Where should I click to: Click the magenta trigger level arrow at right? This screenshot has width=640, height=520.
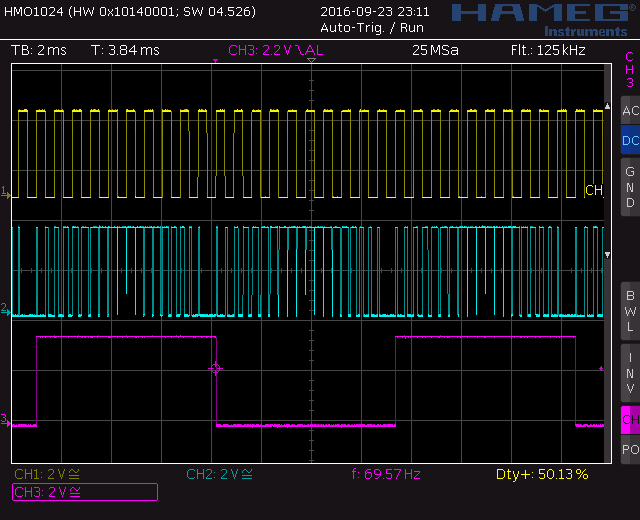601,369
